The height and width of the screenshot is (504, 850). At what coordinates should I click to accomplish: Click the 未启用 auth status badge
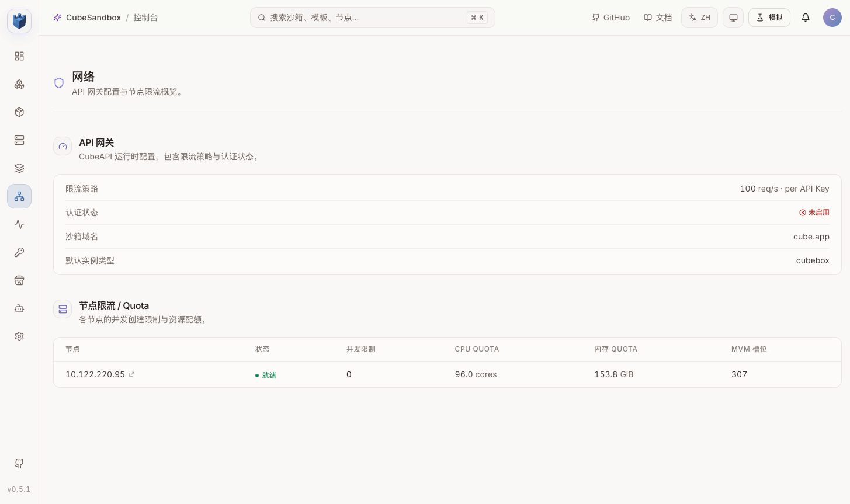[x=814, y=213]
